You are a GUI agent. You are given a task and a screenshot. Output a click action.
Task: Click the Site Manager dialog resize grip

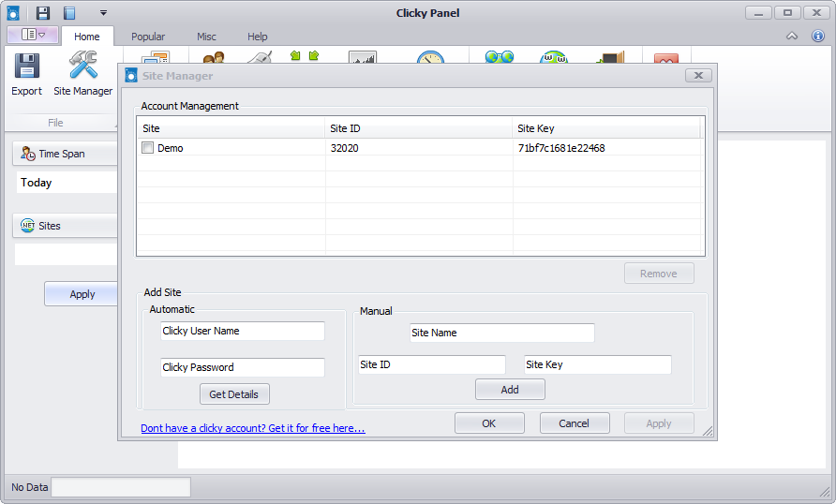708,432
